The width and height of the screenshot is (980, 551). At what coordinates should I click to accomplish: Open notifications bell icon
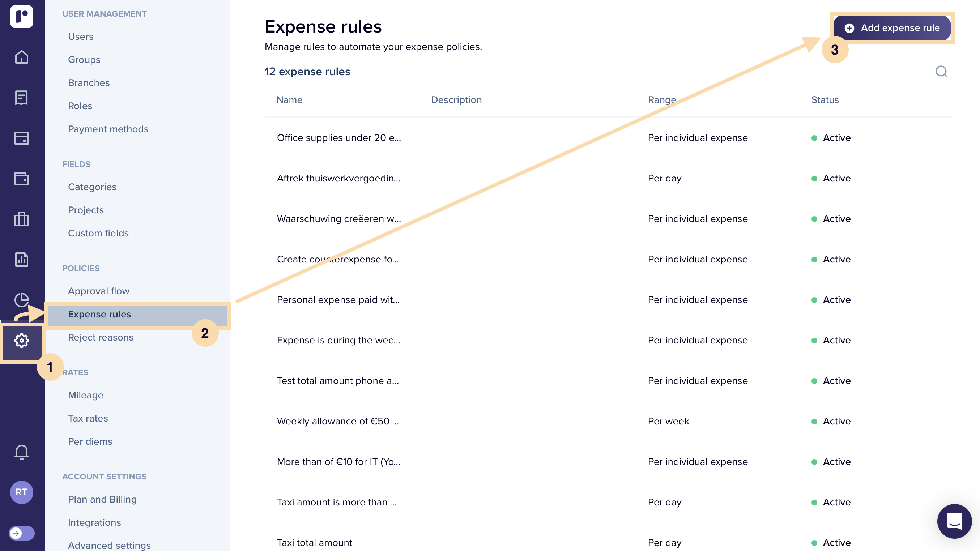pyautogui.click(x=22, y=452)
